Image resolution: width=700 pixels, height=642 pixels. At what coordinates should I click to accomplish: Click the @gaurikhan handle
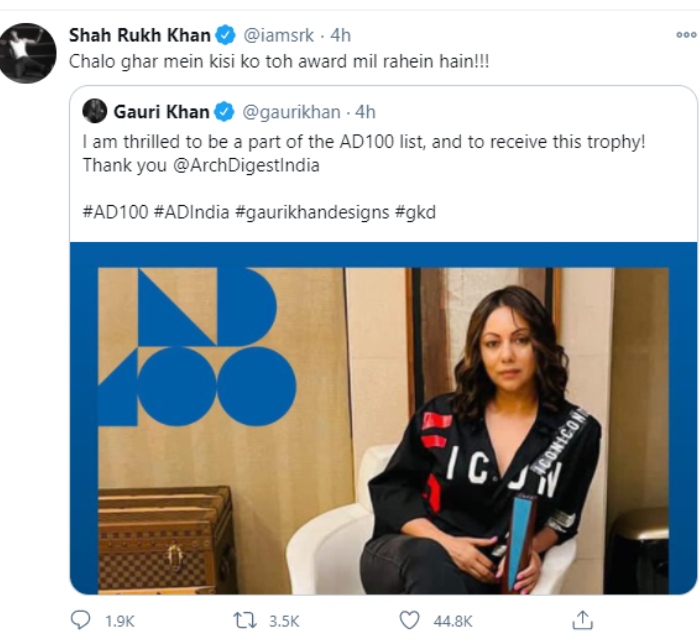click(x=292, y=111)
